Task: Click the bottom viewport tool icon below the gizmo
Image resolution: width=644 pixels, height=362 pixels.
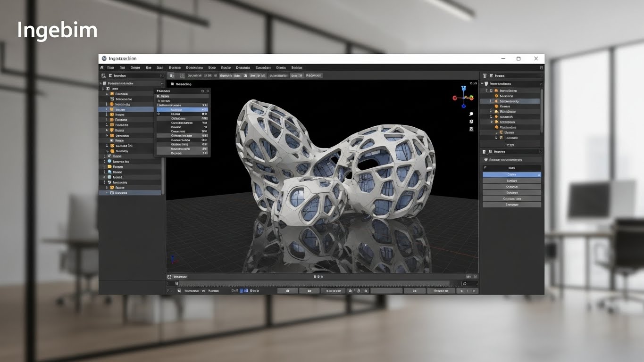Action: tap(471, 129)
